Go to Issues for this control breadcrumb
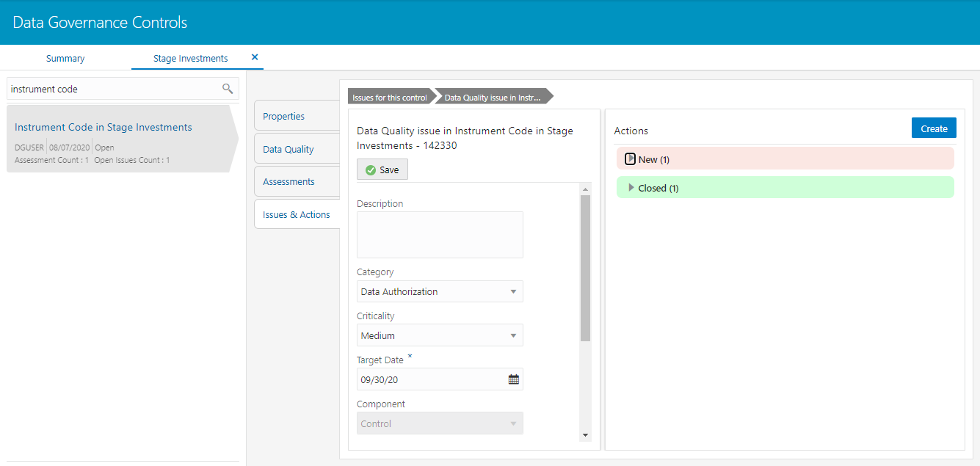980x466 pixels. tap(389, 97)
